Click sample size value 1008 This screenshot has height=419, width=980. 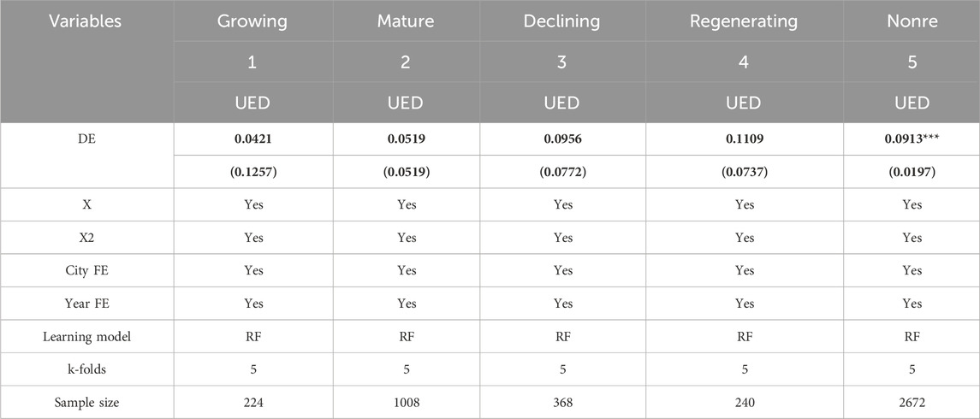coord(407,402)
